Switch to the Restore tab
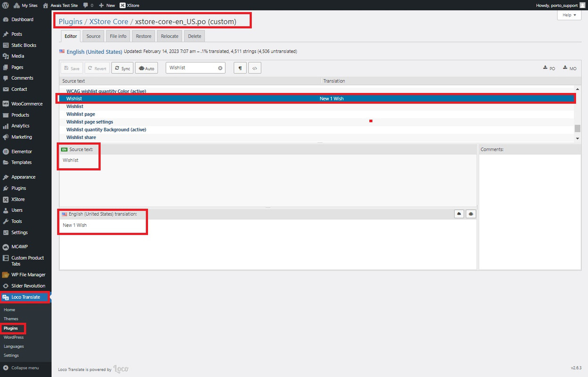The width and height of the screenshot is (588, 377). (x=144, y=36)
